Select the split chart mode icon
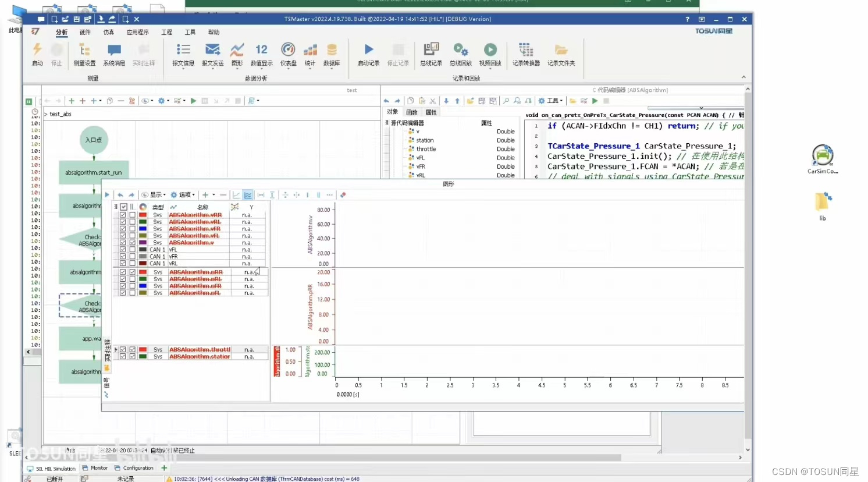The width and height of the screenshot is (868, 482). [248, 195]
